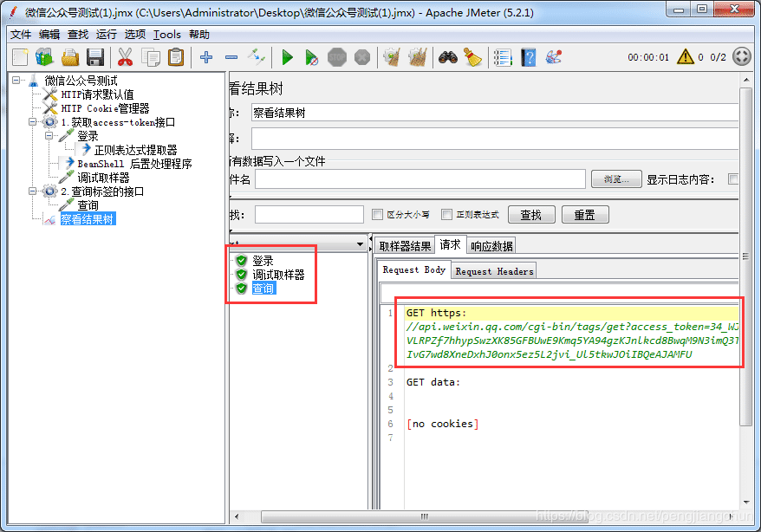Open the Tools menu

click(167, 35)
